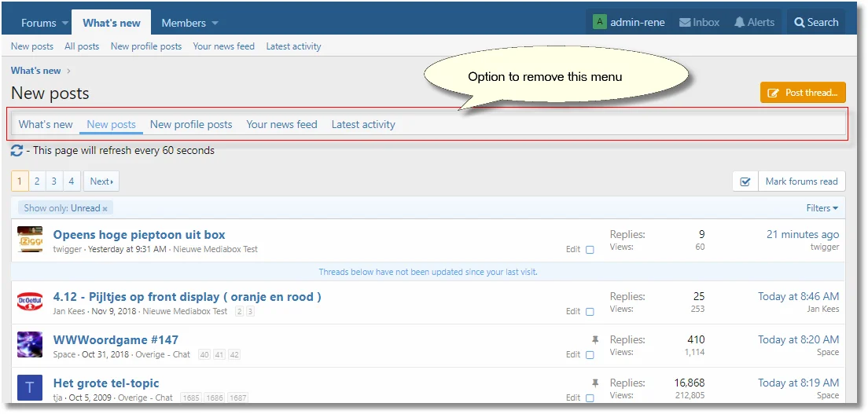Tick checkbox for Opeens hoge pieptoon thread
Image resolution: width=868 pixels, height=414 pixels.
tap(590, 250)
